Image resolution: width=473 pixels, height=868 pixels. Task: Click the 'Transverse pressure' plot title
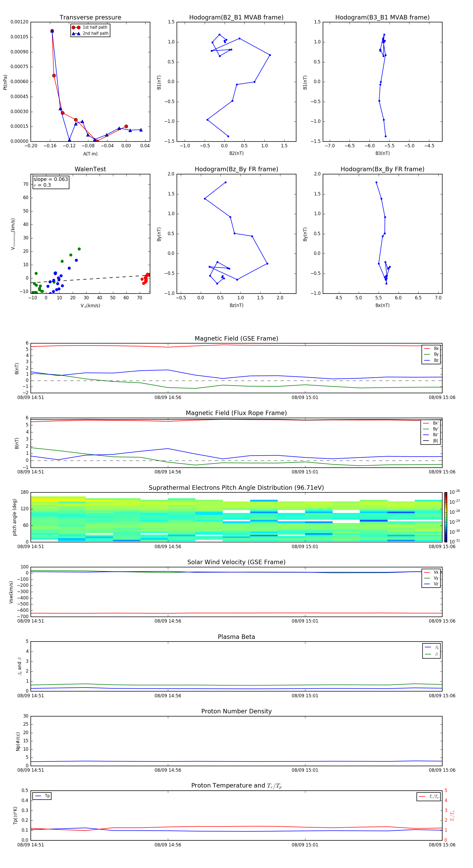[90, 18]
